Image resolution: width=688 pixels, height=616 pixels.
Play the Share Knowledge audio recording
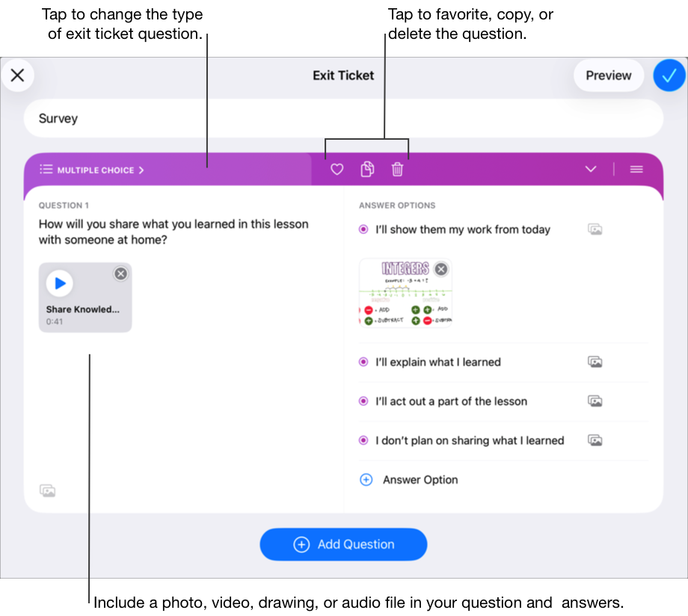click(60, 283)
